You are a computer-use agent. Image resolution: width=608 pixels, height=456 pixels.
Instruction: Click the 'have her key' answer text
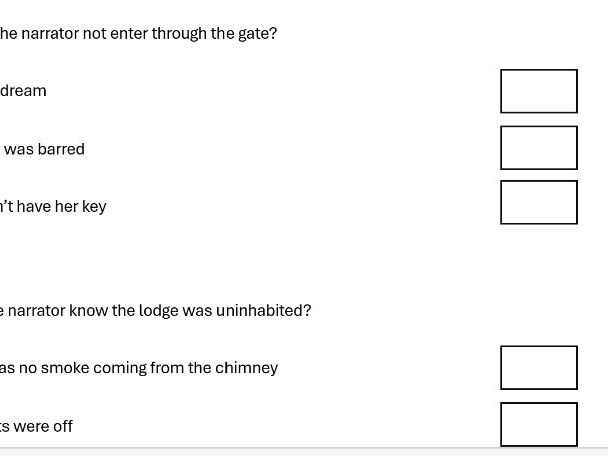pyautogui.click(x=53, y=207)
